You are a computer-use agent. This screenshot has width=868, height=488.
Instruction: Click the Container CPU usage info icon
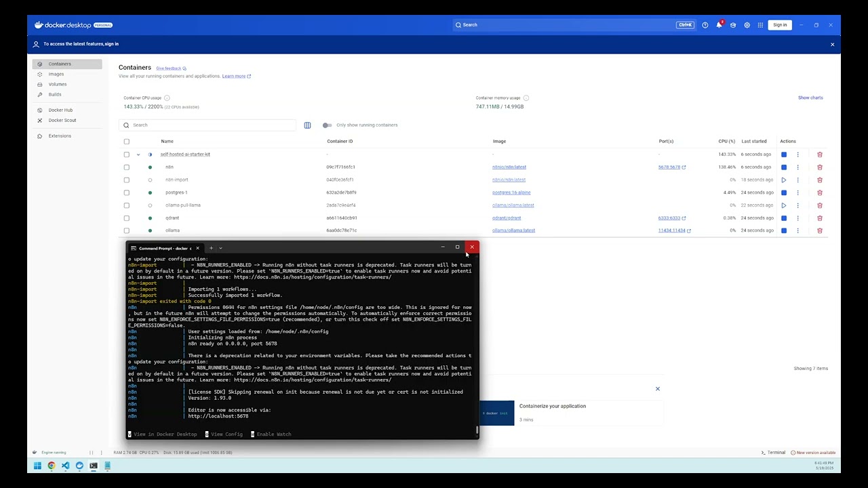tap(167, 98)
